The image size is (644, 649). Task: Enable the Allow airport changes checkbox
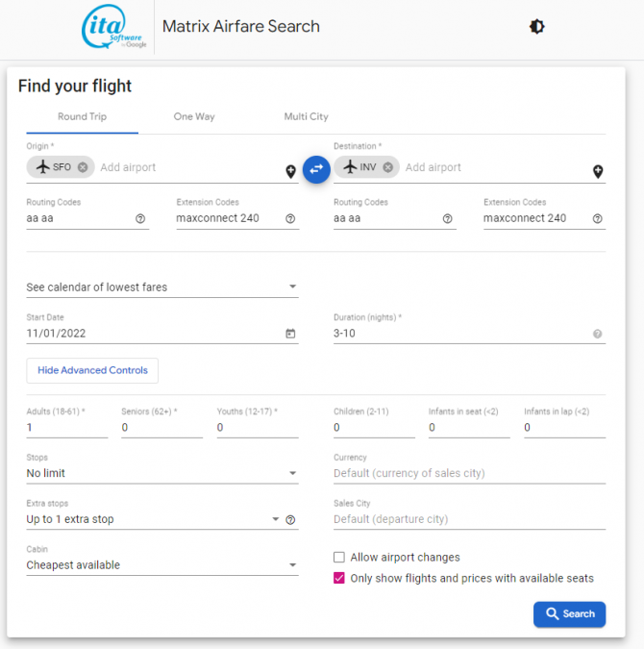(339, 557)
